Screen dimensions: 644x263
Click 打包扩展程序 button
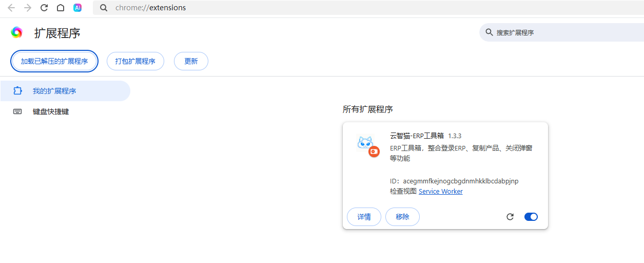click(135, 61)
